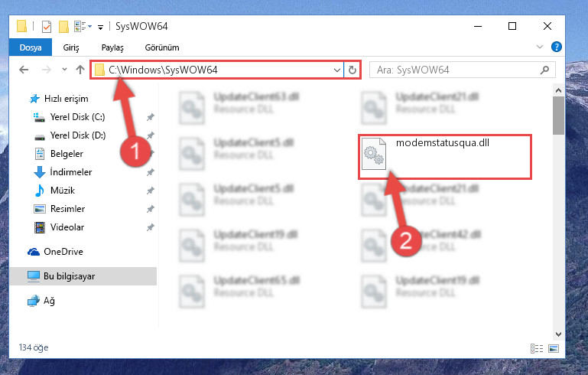588x375 pixels.
Task: Expand the recent locations dropdown arrow
Action: click(x=64, y=70)
